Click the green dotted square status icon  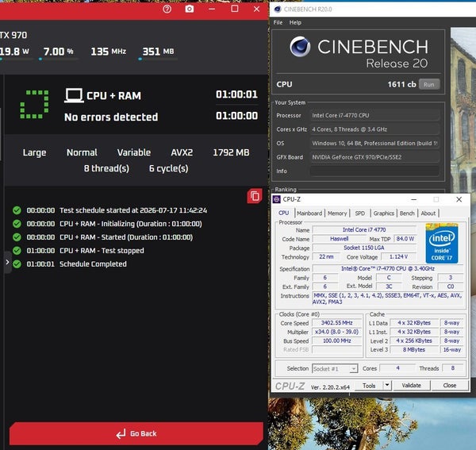[34, 104]
